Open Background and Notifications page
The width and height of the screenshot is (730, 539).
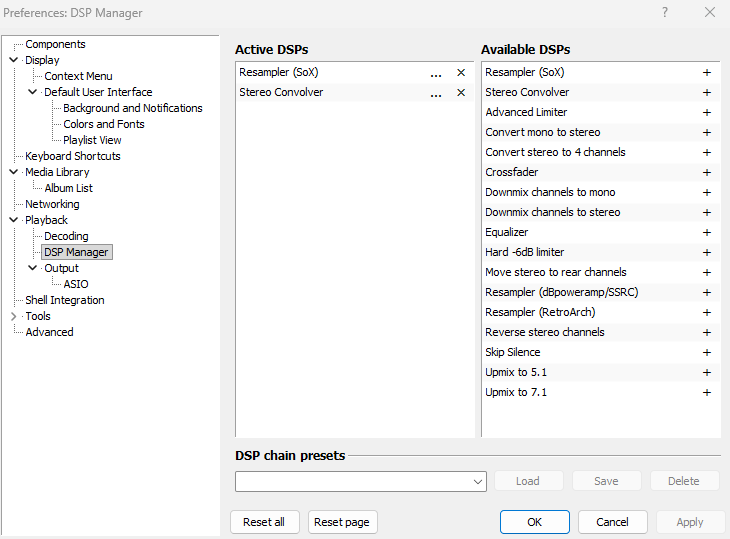[x=133, y=108]
